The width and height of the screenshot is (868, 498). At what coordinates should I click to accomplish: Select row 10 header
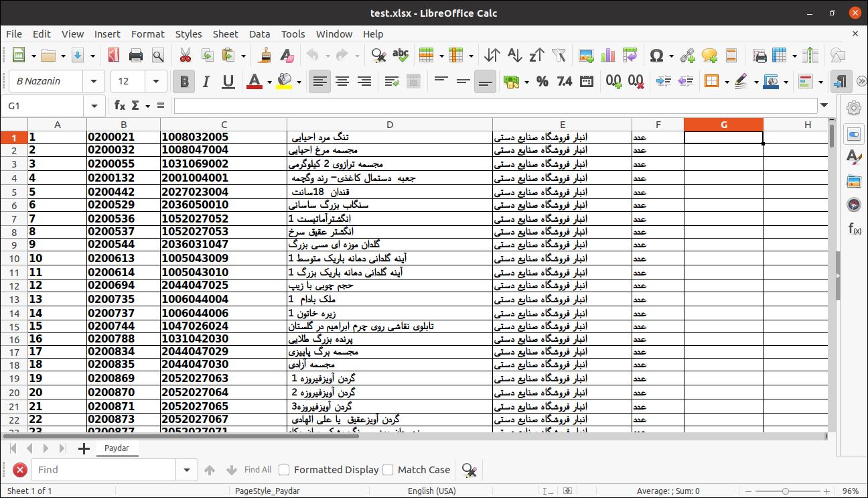click(14, 259)
